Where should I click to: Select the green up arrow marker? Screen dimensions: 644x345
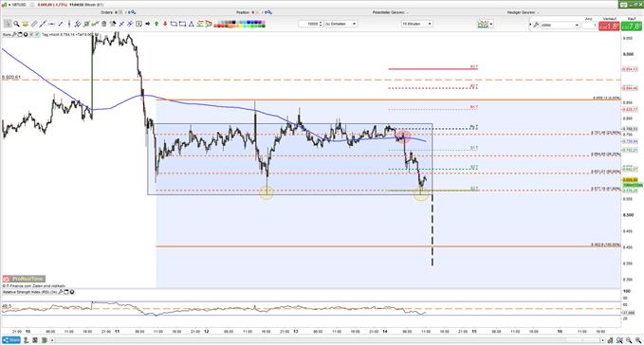(x=156, y=24)
